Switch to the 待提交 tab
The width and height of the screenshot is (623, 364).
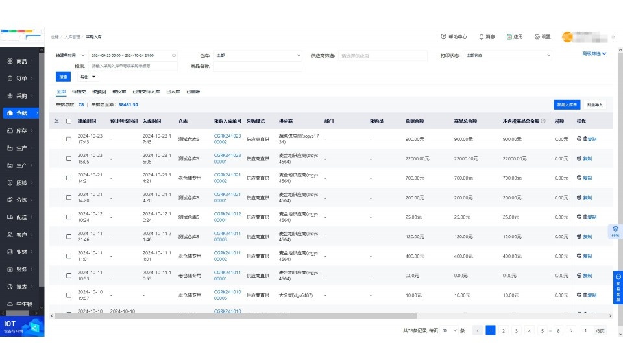coord(79,92)
